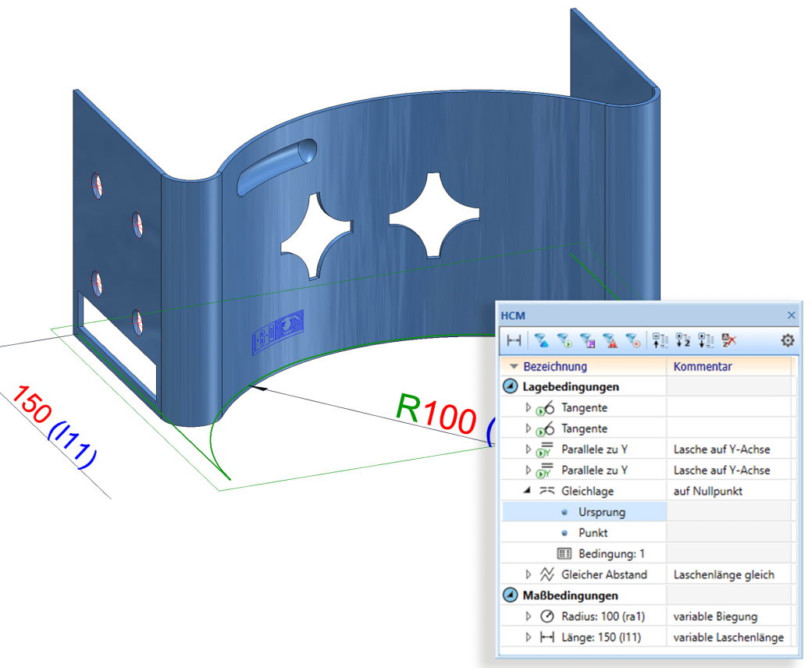Select Radius: 100 (ra1) label
This screenshot has width=812, height=668.
(604, 616)
